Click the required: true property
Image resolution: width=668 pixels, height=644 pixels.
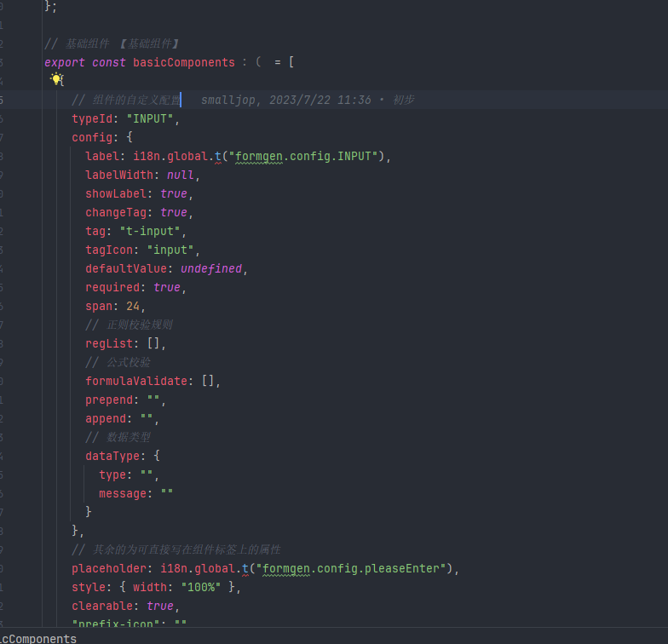point(136,287)
